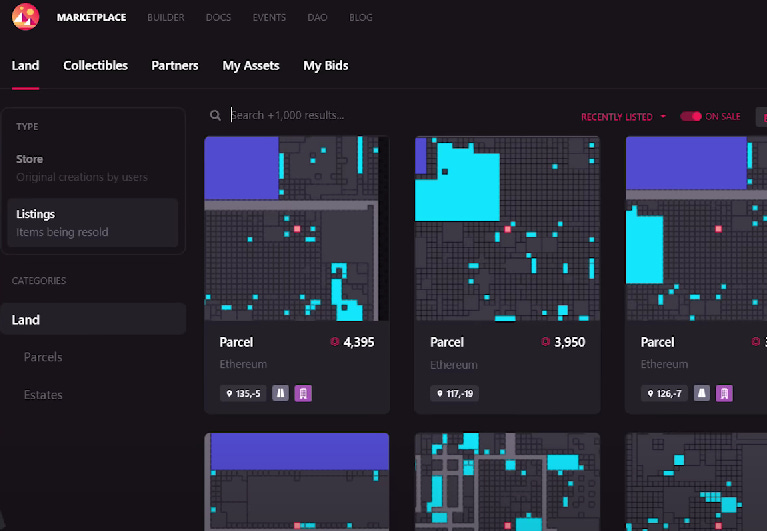Open DAO in top navigation
Image resolution: width=767 pixels, height=531 pixels.
pyautogui.click(x=317, y=18)
